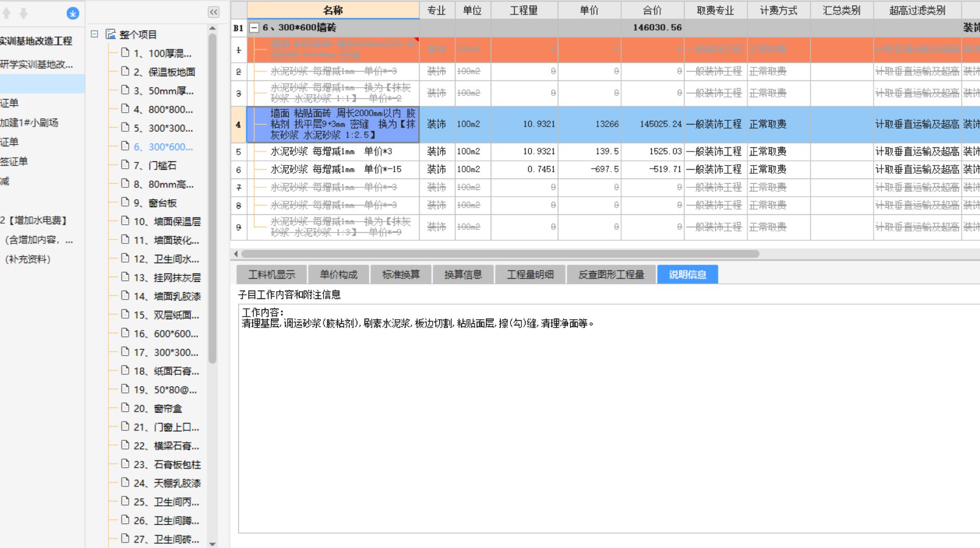980x548 pixels.
Task: Click document icon of 18、纸面石膏...
Action: pos(125,370)
